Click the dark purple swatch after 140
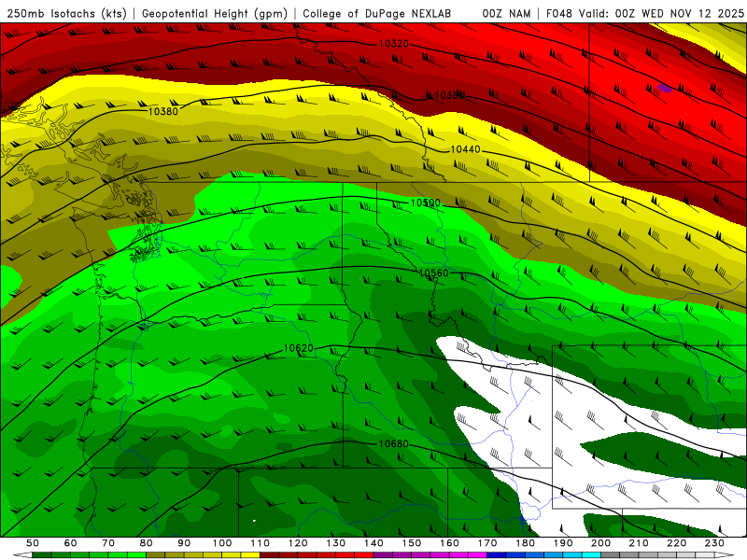This screenshot has width=747, height=560. (x=382, y=554)
